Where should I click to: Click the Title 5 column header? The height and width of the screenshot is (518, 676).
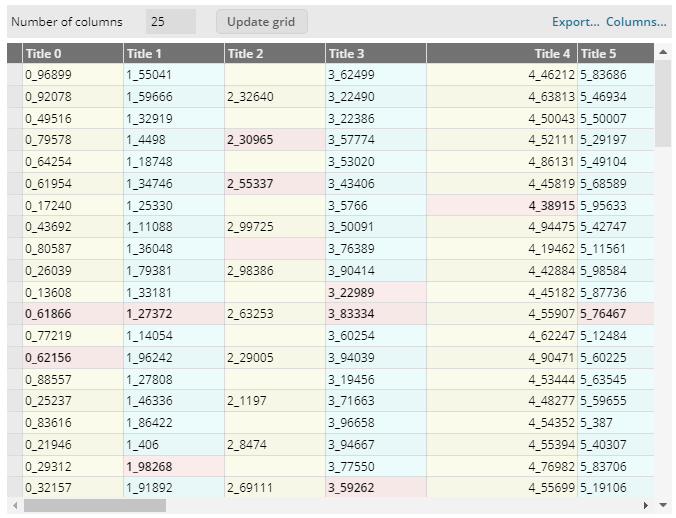coord(604,54)
